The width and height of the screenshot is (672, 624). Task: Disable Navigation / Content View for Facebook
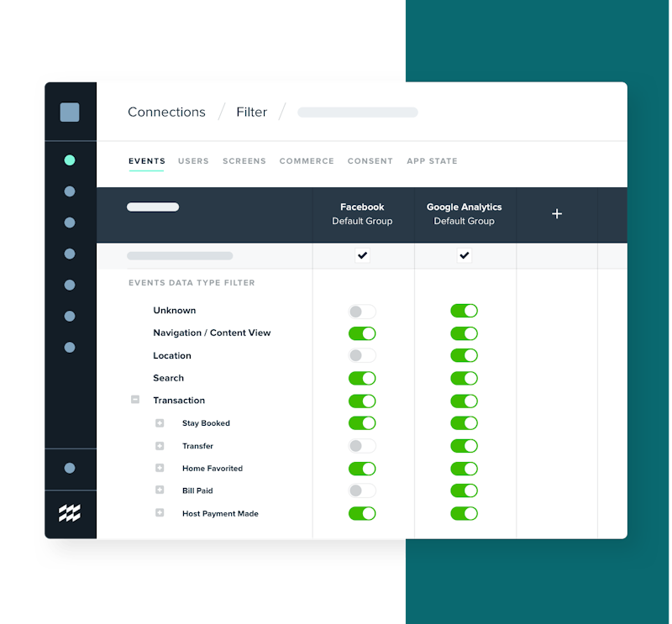click(362, 333)
